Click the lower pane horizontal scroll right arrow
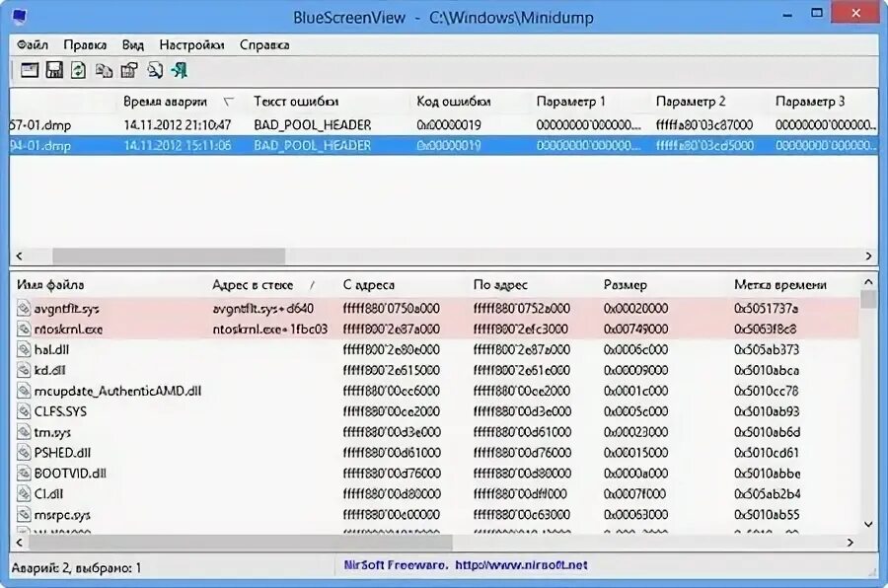This screenshot has height=588, width=888. pyautogui.click(x=851, y=543)
